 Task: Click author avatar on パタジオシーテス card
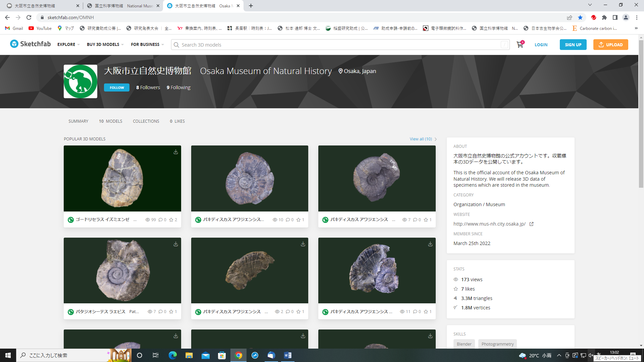coord(71,312)
